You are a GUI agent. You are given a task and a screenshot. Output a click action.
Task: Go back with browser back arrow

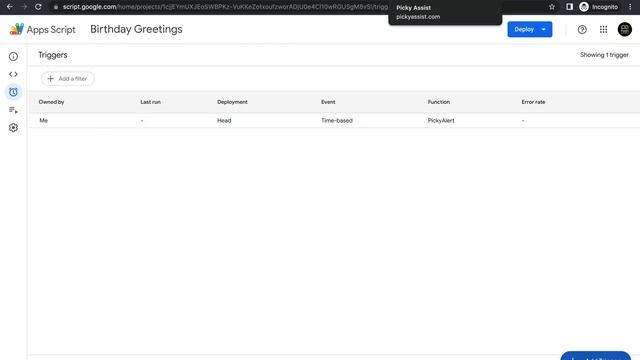click(x=9, y=7)
